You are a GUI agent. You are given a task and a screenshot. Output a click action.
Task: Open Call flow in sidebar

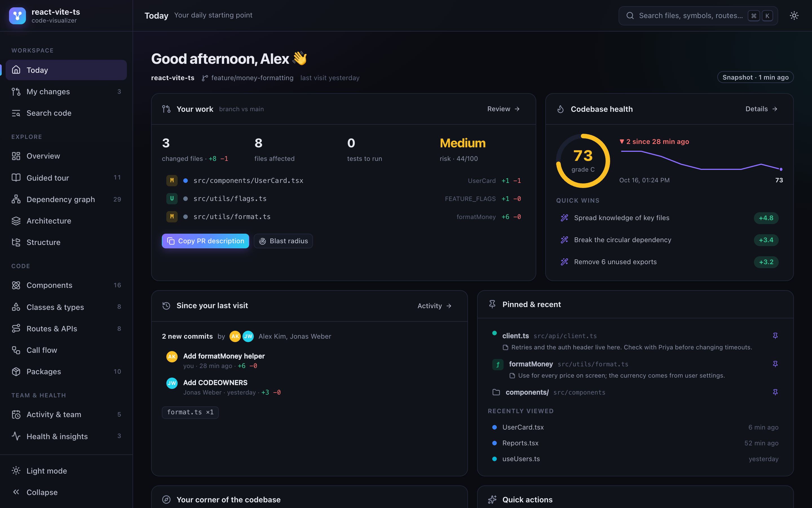tap(66, 350)
